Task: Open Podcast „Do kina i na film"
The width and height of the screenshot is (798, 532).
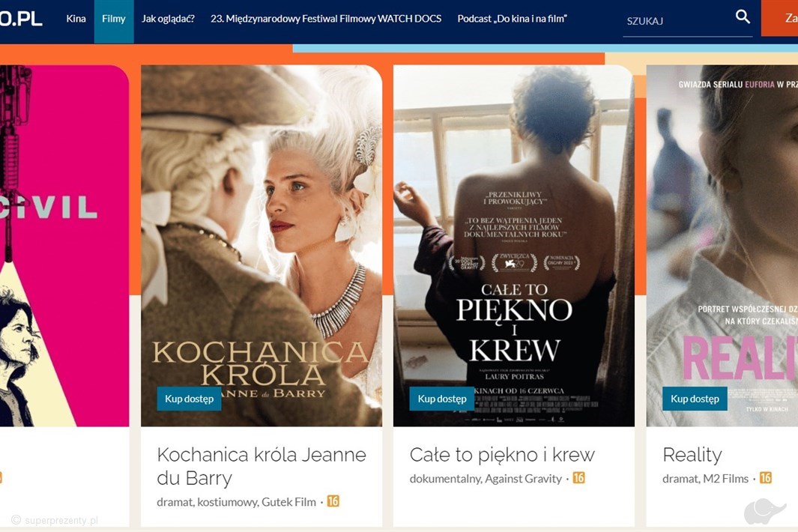Action: pos(512,19)
